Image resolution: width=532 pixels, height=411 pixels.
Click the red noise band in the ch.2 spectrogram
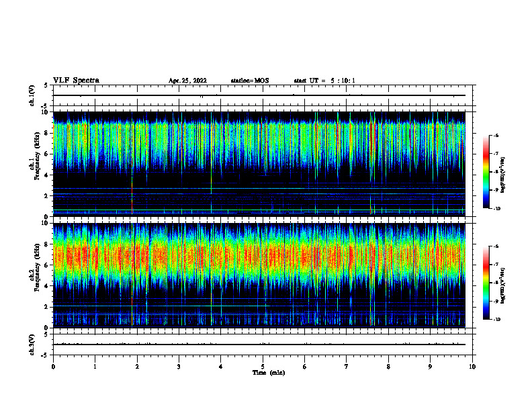tap(259, 256)
